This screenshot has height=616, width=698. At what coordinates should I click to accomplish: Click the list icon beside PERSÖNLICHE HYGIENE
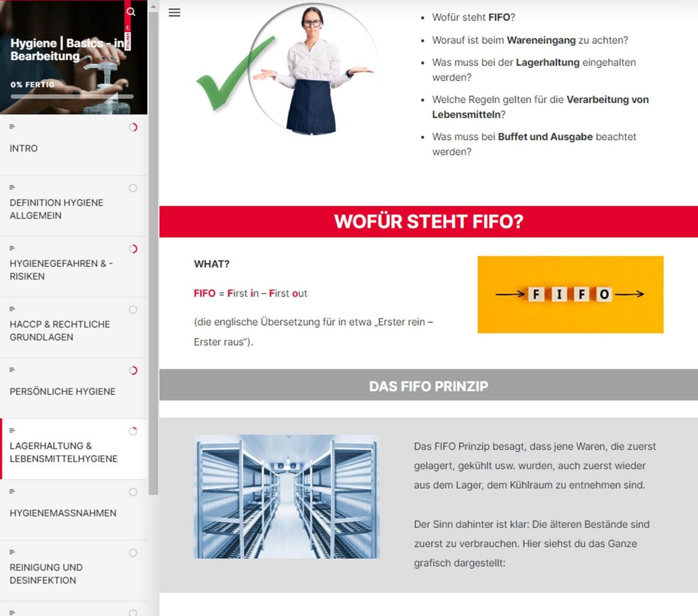click(x=12, y=370)
